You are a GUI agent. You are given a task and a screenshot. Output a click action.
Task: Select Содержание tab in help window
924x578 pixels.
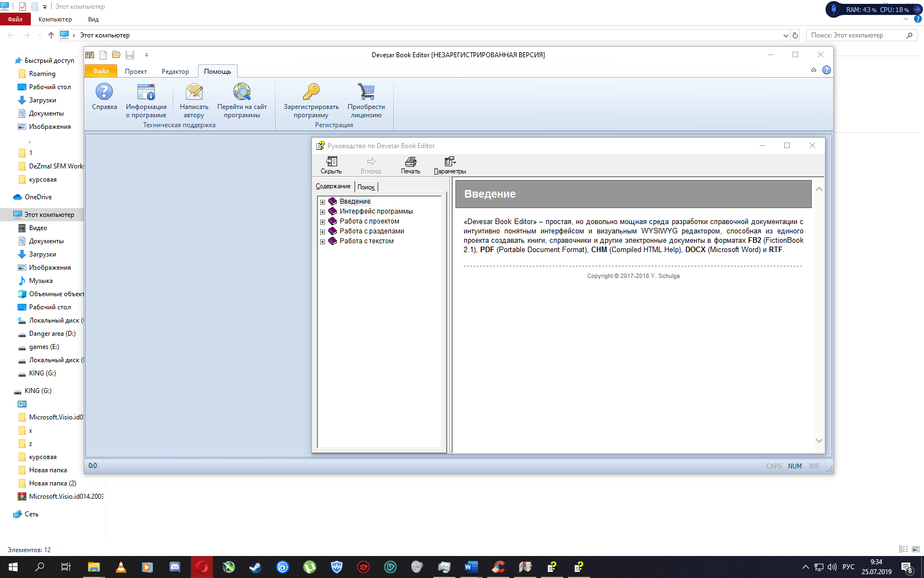pyautogui.click(x=333, y=186)
